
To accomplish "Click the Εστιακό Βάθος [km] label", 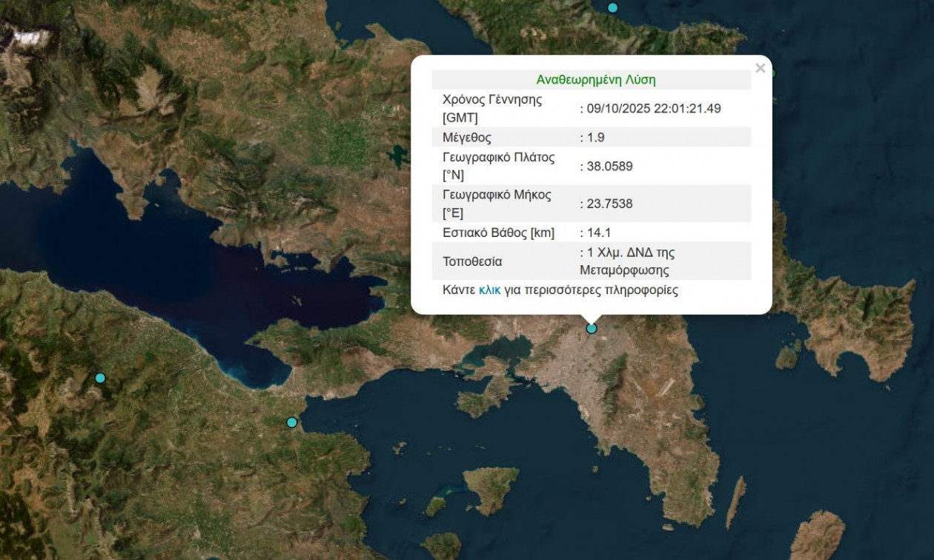I will (498, 233).
